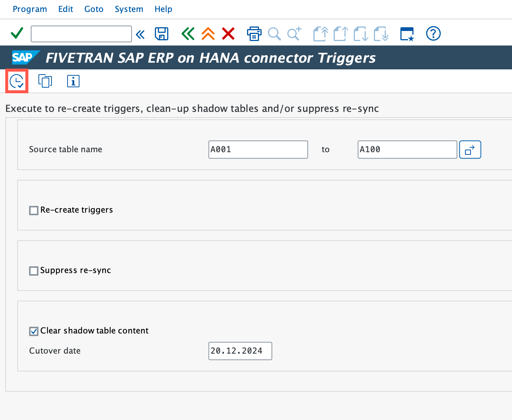Open Multiple Selection for source table name
The height and width of the screenshot is (420, 512).
[x=470, y=150]
